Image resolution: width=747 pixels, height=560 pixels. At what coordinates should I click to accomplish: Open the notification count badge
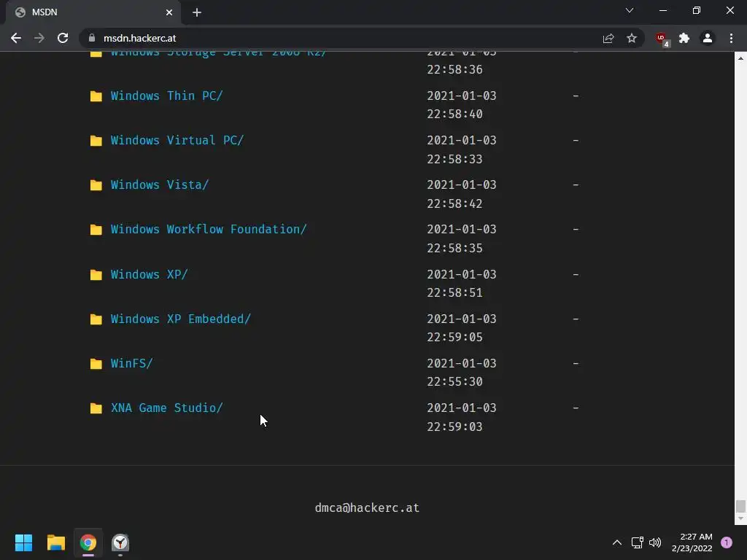[727, 542]
